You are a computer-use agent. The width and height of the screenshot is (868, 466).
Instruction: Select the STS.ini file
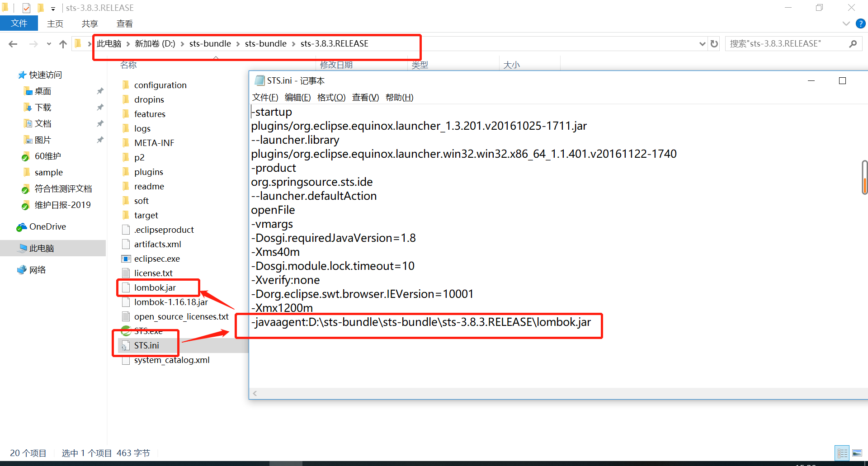146,345
